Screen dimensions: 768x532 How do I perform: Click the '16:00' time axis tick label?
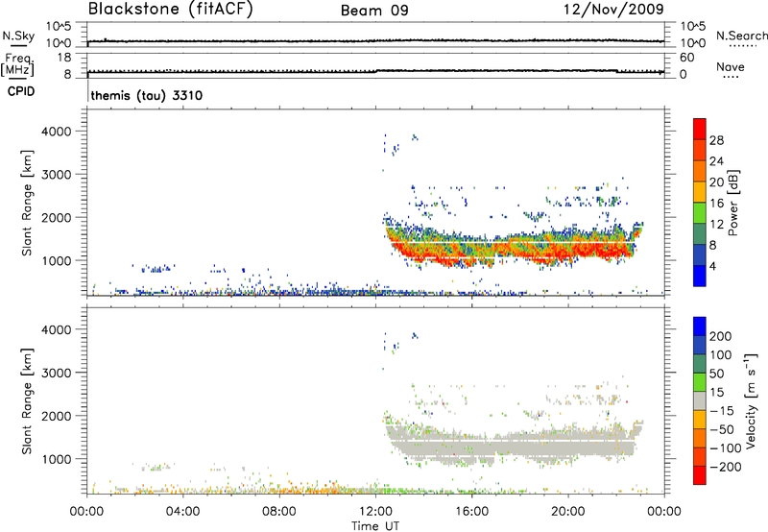pos(471,512)
